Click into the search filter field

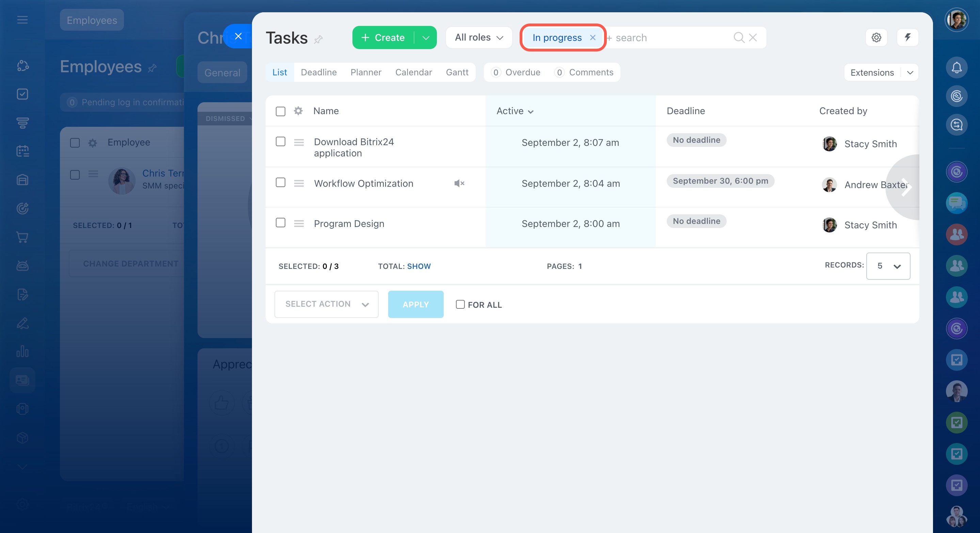coord(669,37)
